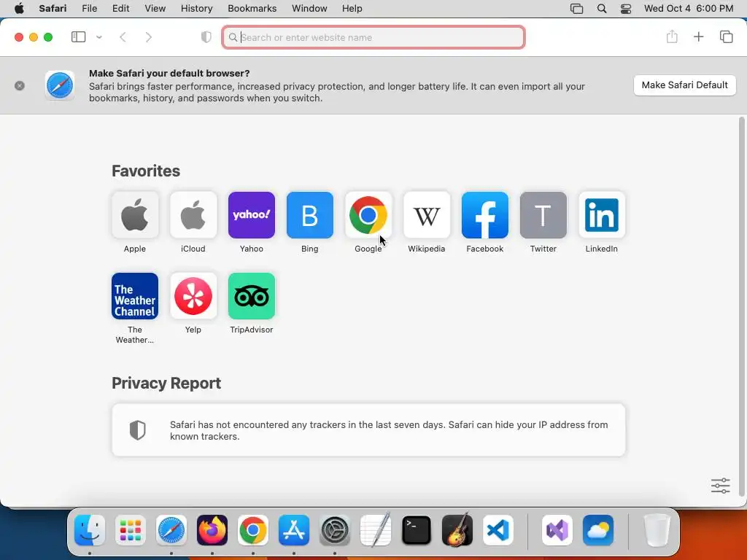
Task: Open the Safari menu
Action: pos(53,9)
